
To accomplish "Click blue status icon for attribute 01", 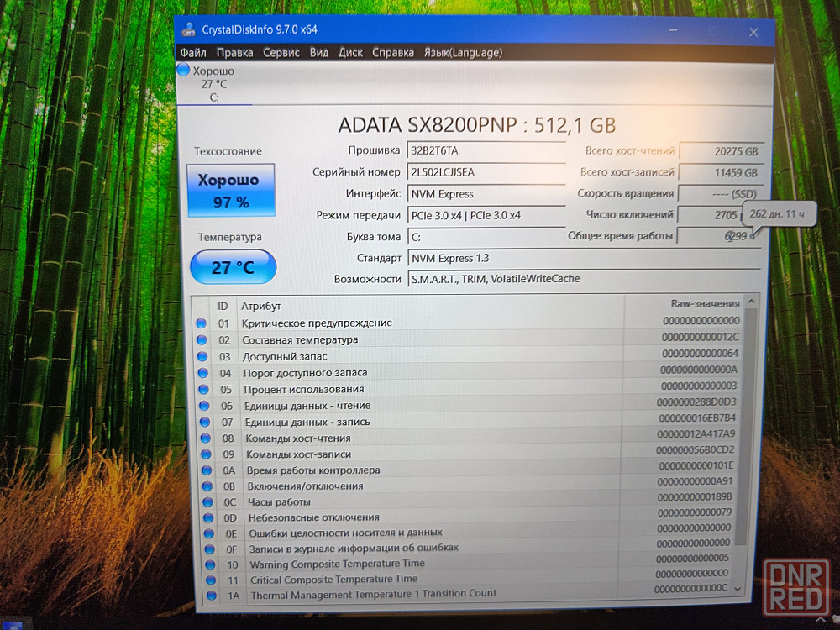I will point(201,323).
